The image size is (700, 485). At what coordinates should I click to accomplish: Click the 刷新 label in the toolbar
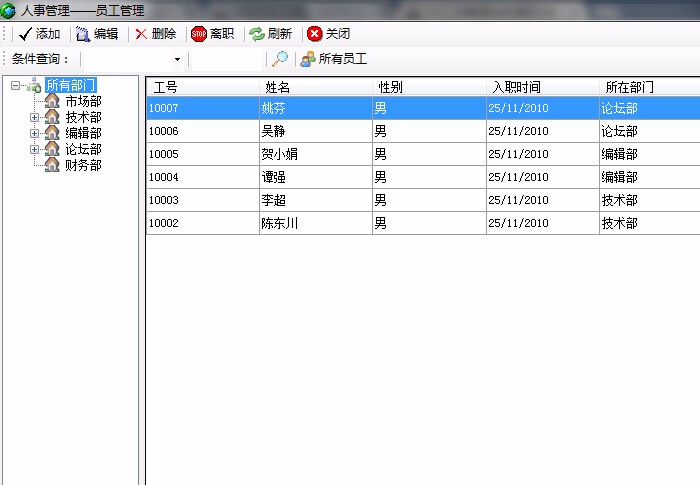(279, 34)
